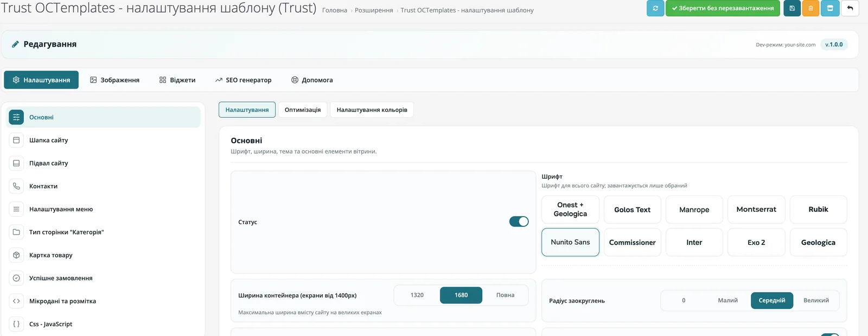Select the Налаштування sub-tab above Основні panel
Image resolution: width=868 pixels, height=336 pixels.
(x=247, y=110)
